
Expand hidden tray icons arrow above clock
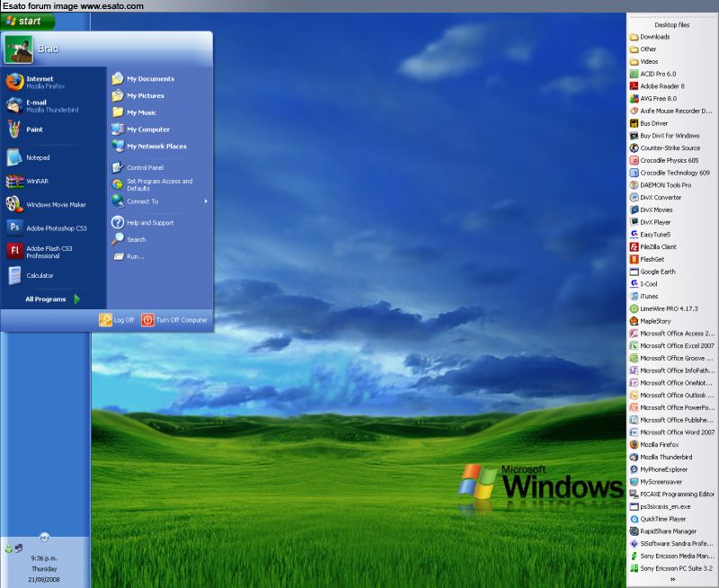[x=44, y=538]
